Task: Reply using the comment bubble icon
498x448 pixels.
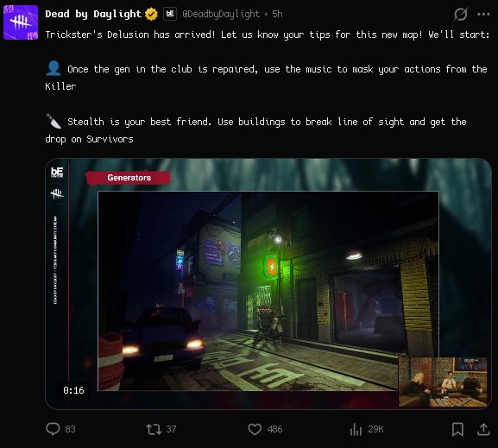Action: click(53, 429)
